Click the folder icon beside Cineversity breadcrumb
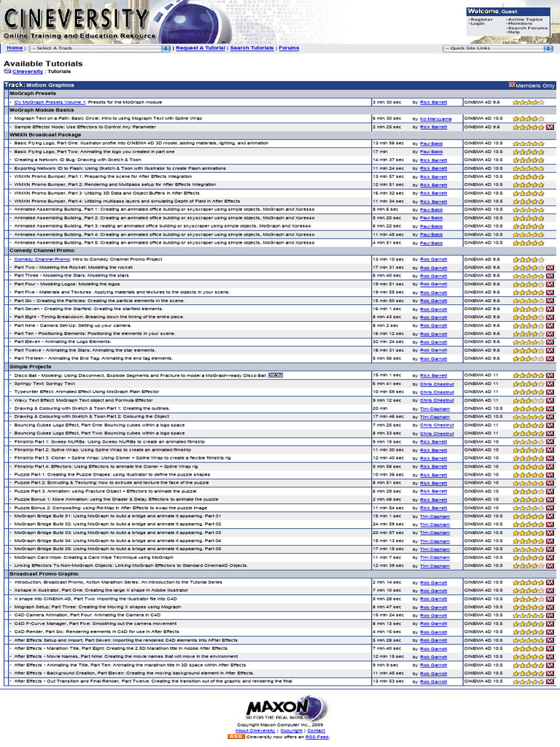 pos(7,72)
